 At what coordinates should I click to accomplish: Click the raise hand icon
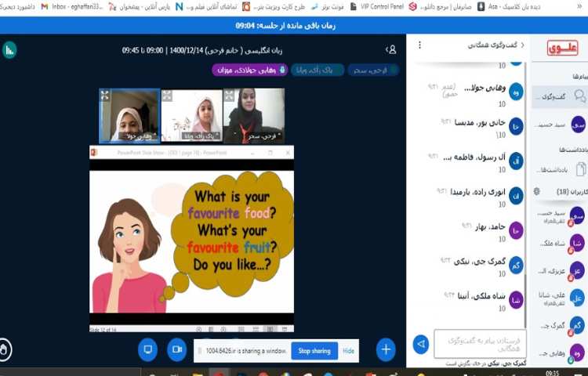pyautogui.click(x=5, y=349)
